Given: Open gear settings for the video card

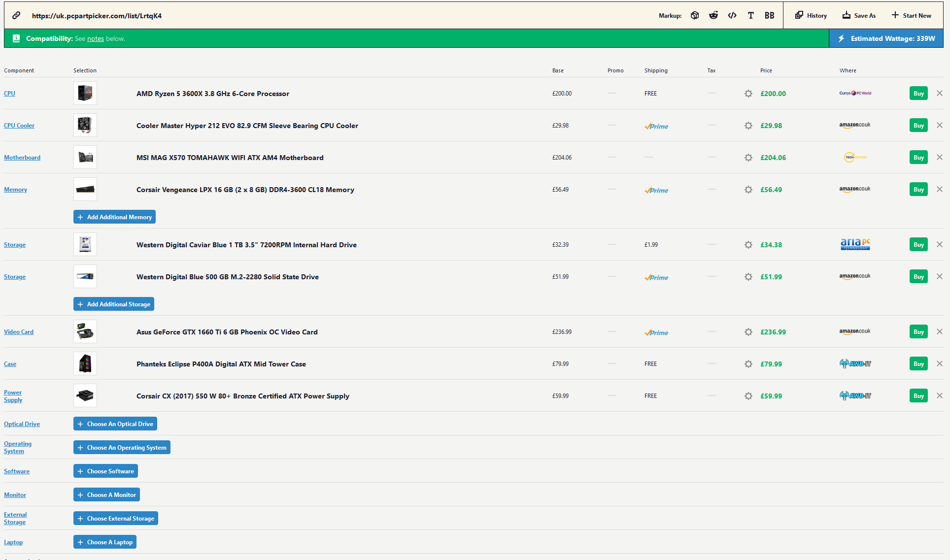Looking at the screenshot, I should pos(748,332).
